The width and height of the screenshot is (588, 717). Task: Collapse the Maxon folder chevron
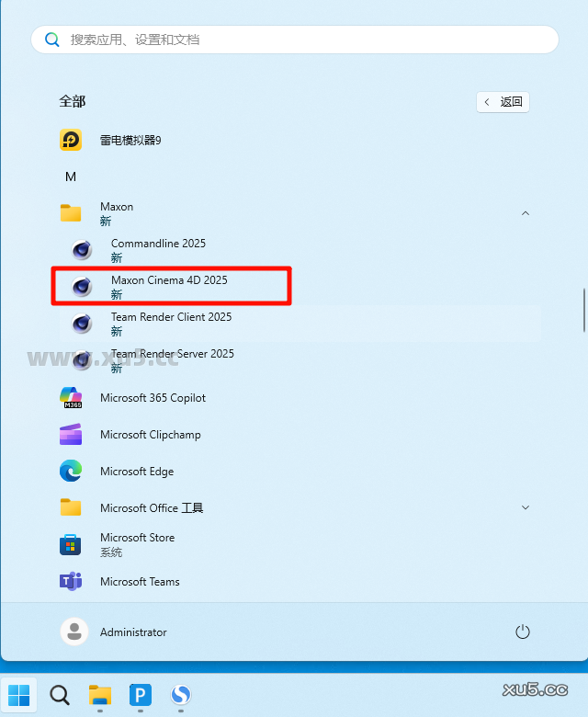(526, 213)
